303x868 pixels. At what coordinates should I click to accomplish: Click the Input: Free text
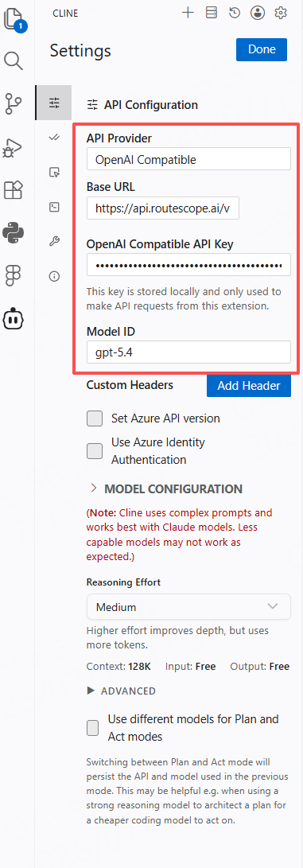pos(191,667)
